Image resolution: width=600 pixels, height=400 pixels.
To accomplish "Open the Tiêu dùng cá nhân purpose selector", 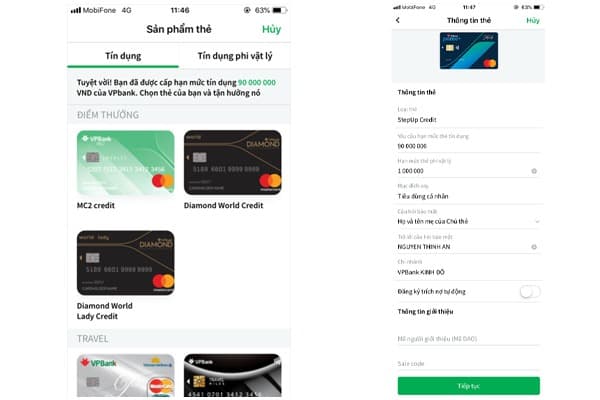I will 469,193.
